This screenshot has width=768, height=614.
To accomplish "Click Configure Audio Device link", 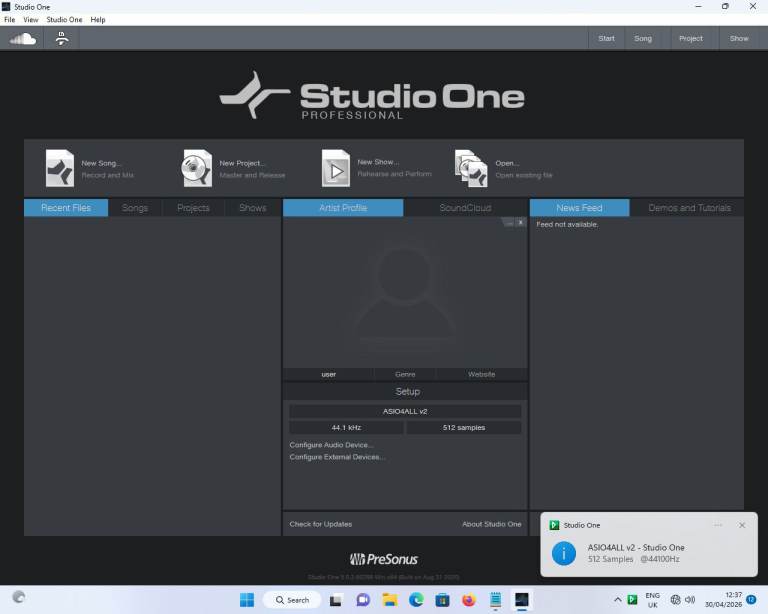I will pos(331,444).
